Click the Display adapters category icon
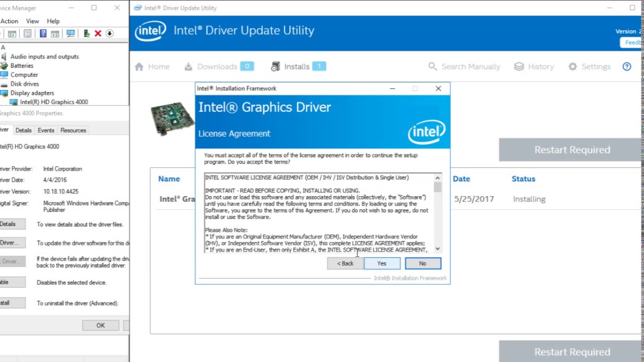 [x=5, y=93]
